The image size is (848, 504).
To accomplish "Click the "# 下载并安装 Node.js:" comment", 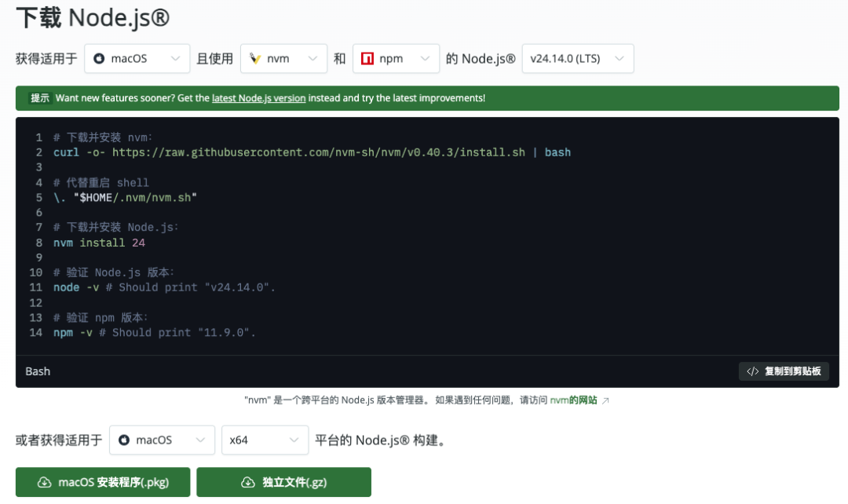I will pos(115,227).
